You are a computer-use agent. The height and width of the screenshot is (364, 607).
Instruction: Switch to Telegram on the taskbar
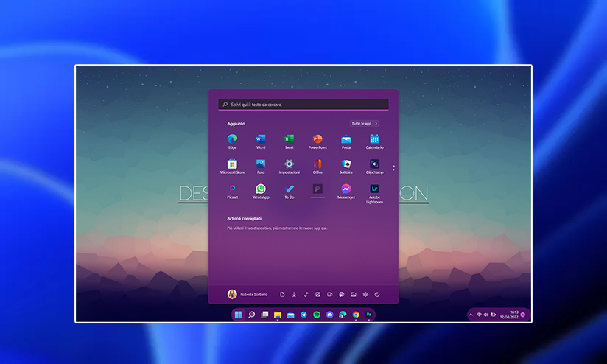click(304, 315)
